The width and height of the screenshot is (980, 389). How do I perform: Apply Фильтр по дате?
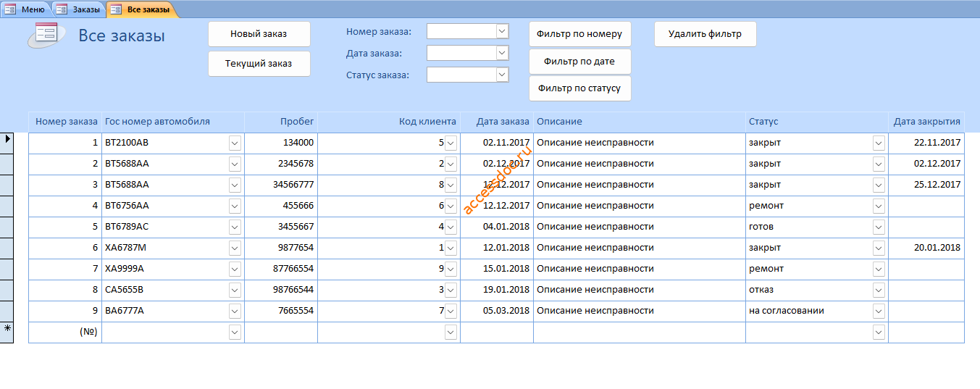[x=579, y=62]
